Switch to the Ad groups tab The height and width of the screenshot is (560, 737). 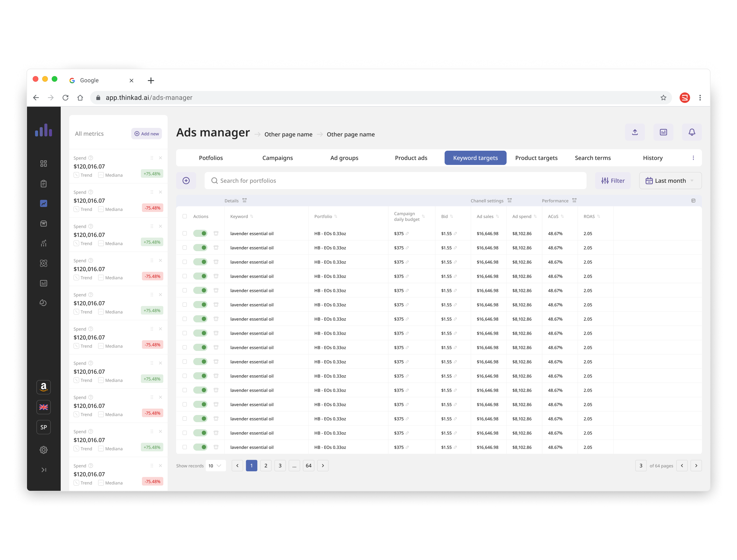point(344,158)
